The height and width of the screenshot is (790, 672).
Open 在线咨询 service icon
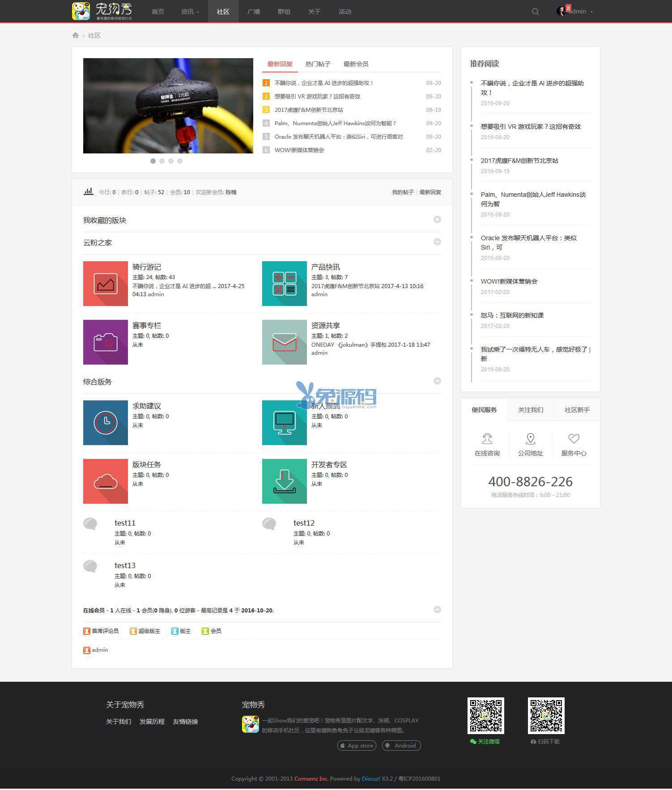click(x=487, y=438)
